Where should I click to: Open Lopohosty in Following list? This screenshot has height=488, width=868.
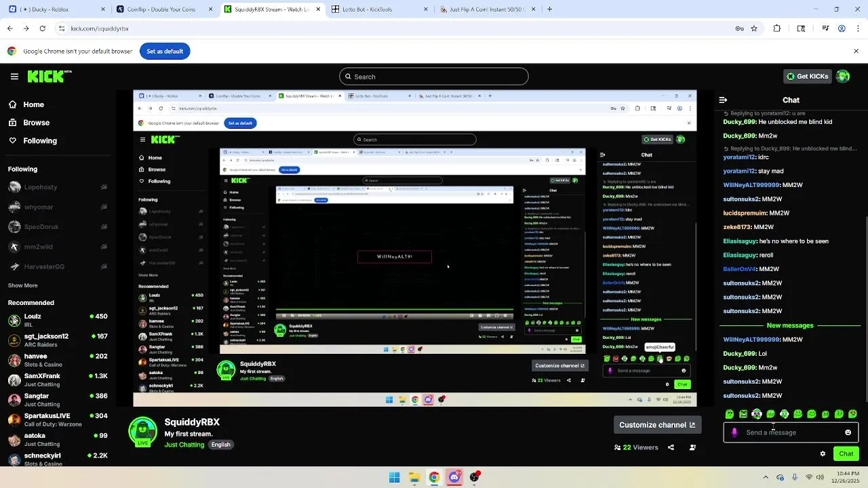click(58, 187)
